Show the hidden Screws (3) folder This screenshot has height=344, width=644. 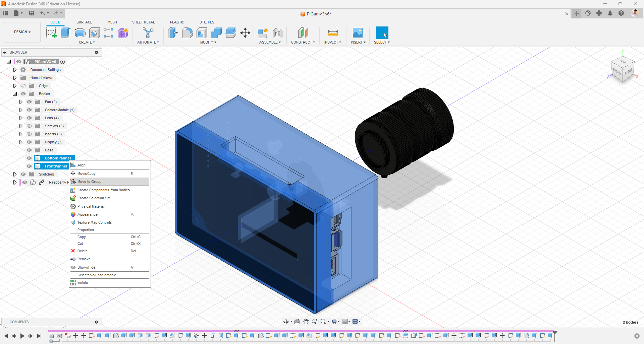[29, 126]
